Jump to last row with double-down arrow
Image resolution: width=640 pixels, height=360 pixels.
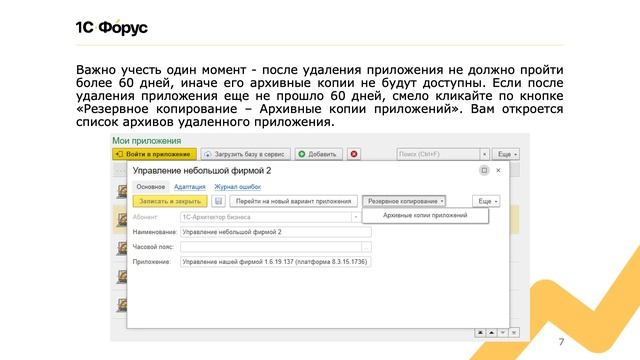tap(514, 333)
